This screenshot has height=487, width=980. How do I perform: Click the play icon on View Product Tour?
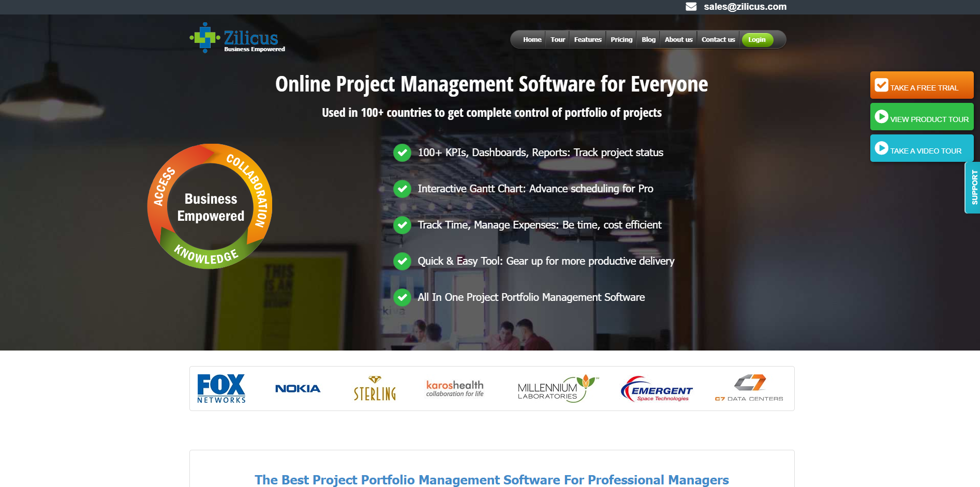(881, 116)
